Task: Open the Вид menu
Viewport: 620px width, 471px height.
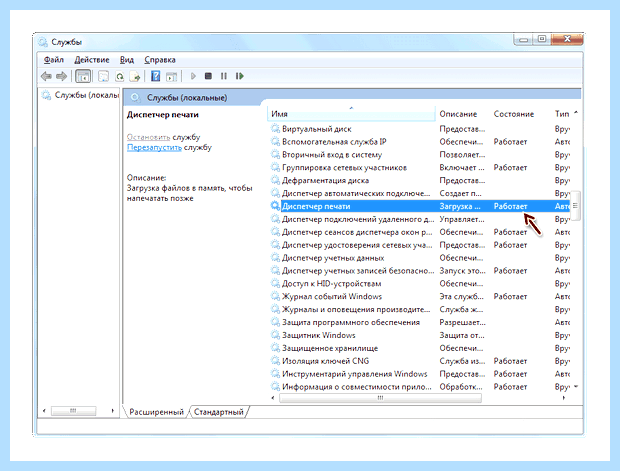Action: pos(127,60)
